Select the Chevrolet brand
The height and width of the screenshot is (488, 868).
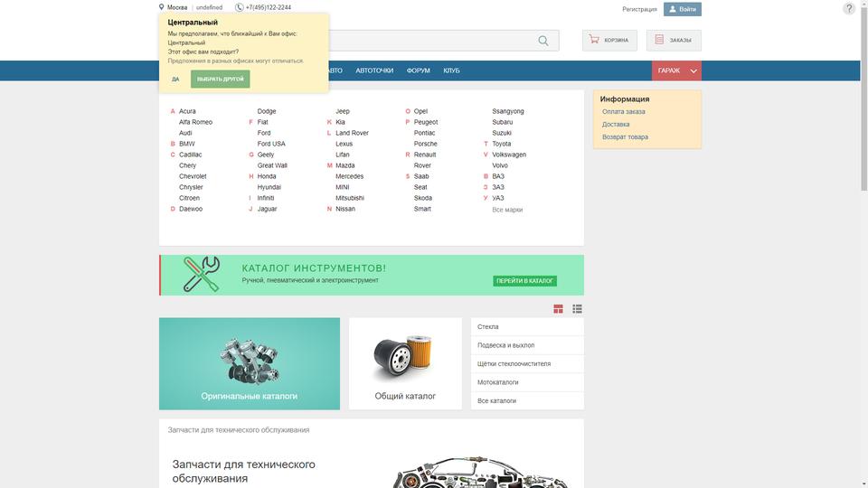[x=193, y=176]
